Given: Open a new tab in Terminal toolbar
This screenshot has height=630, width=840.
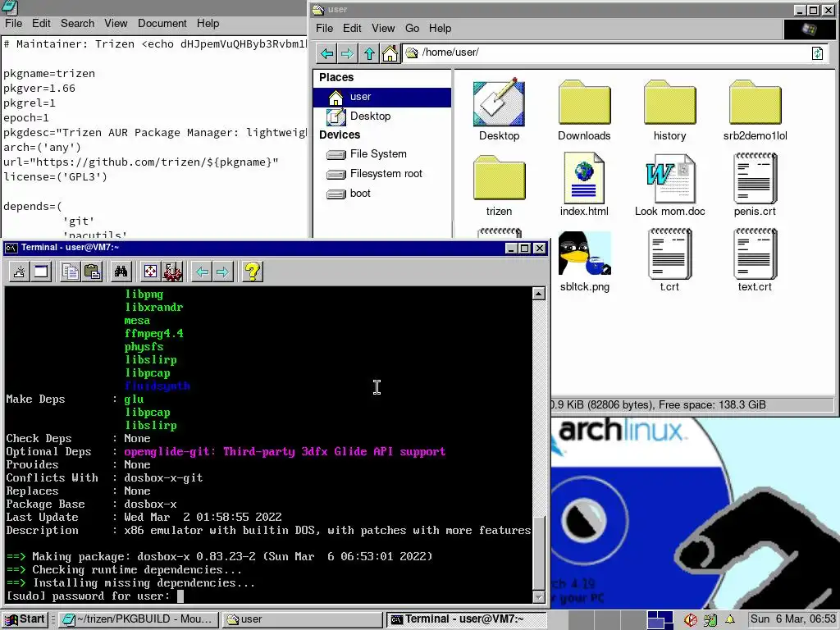Looking at the screenshot, I should click(x=20, y=272).
